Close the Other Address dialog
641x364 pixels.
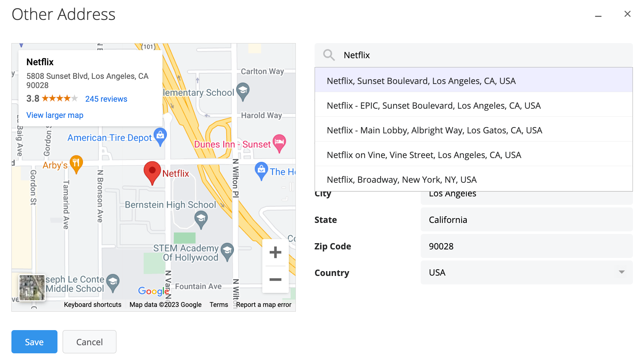point(627,14)
